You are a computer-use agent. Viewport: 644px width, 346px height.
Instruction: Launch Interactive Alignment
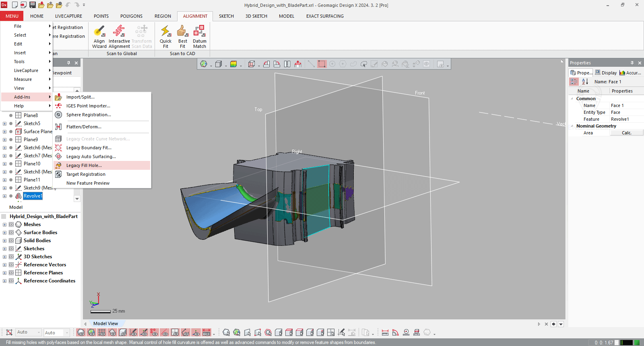pos(119,37)
